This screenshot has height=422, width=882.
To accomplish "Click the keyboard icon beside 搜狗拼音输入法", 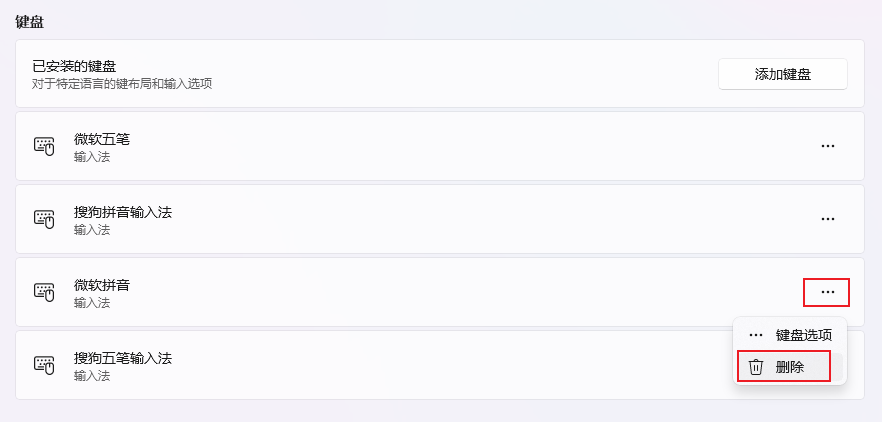I will pos(44,219).
